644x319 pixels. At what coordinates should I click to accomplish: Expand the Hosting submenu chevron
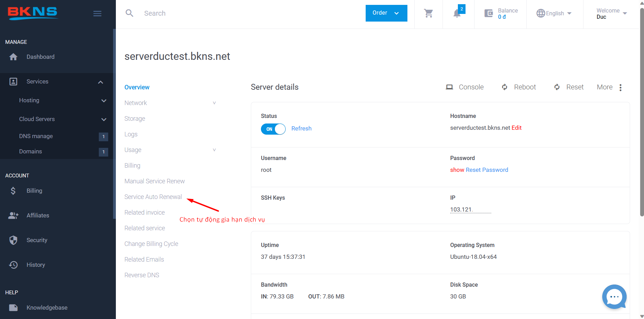tap(104, 101)
